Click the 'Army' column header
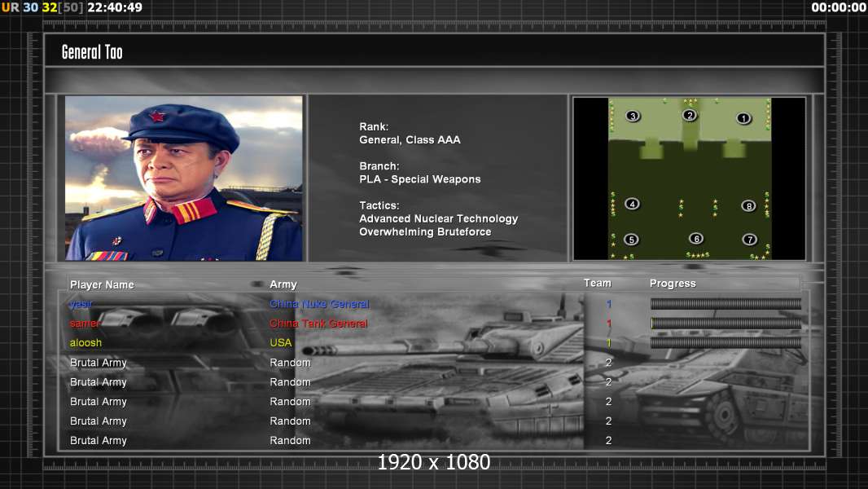868x489 pixels. click(x=283, y=284)
